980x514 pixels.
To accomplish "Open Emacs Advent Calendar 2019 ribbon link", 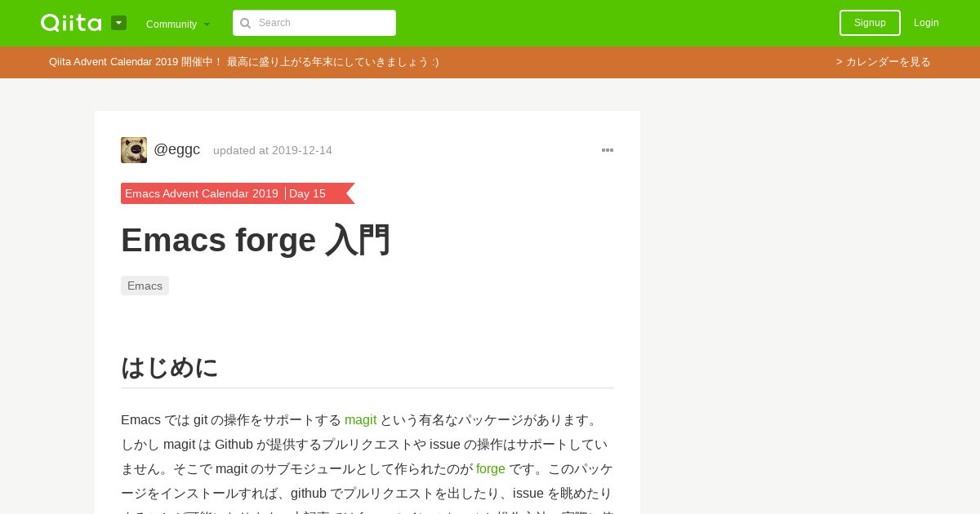I will tap(202, 193).
